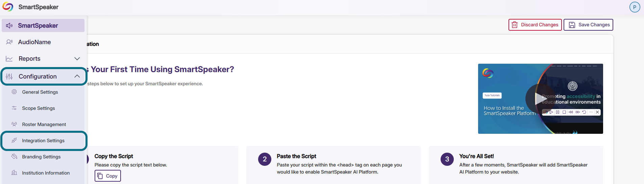Viewport: 644px width, 184px height.
Task: Play the SmartSpeaker installation tutorial video
Action: (540, 99)
